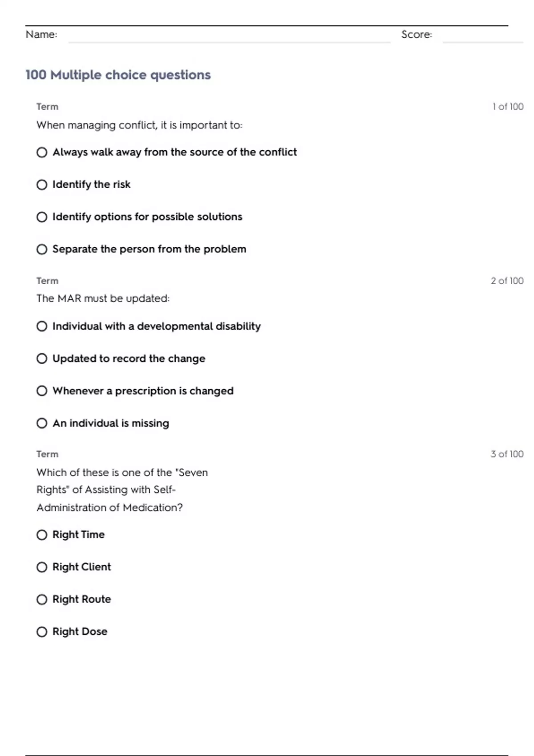Select the 'Right Time' radio button
Image resolution: width=534 pixels, height=756 pixels.
(42, 535)
